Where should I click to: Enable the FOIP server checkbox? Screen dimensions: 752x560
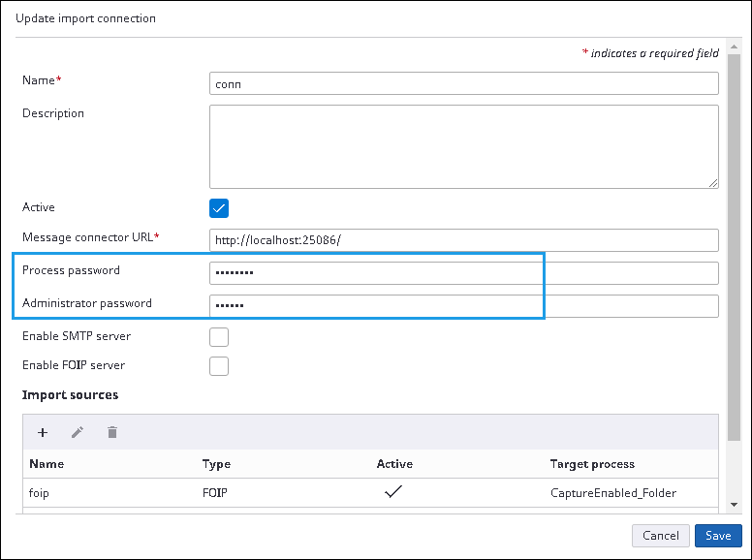pyautogui.click(x=219, y=365)
